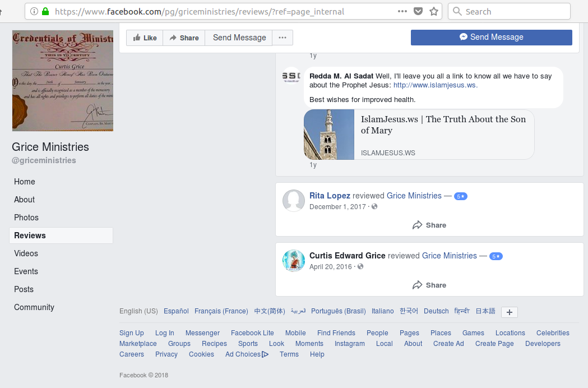588x388 pixels.
Task: Click Grice Ministries link in Curtis Grice's review
Action: (449, 256)
